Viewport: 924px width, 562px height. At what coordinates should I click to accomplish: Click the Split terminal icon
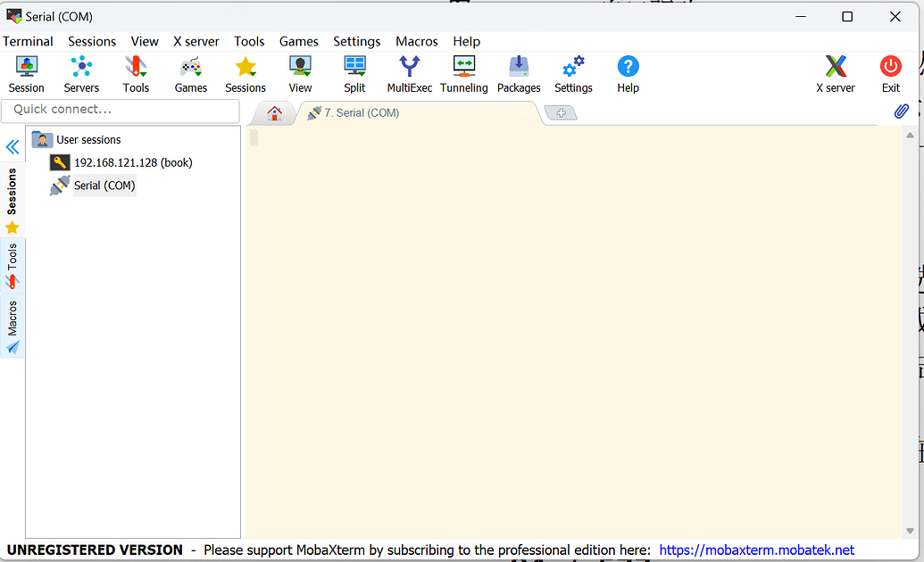click(354, 74)
